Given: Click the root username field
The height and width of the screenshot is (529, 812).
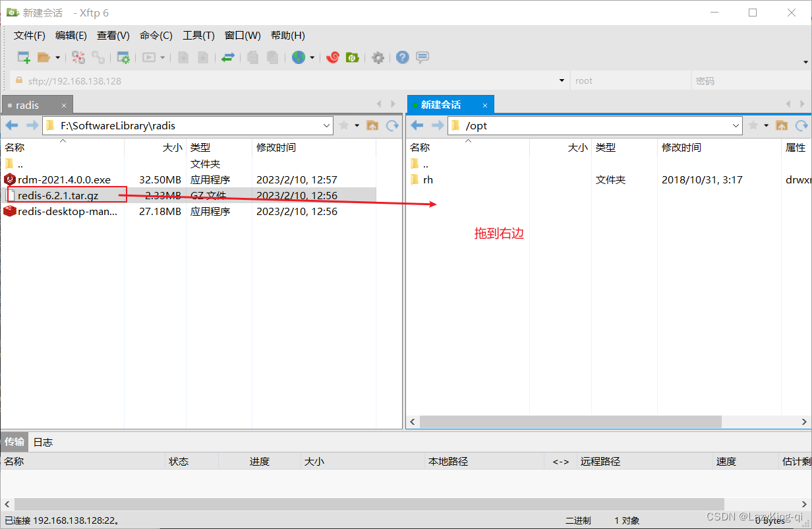Looking at the screenshot, I should 629,81.
